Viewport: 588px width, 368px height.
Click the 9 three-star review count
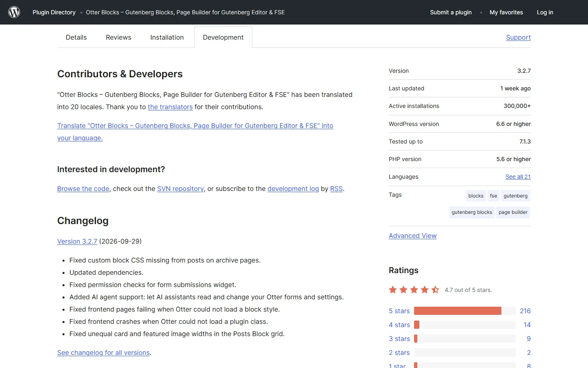[529, 339]
